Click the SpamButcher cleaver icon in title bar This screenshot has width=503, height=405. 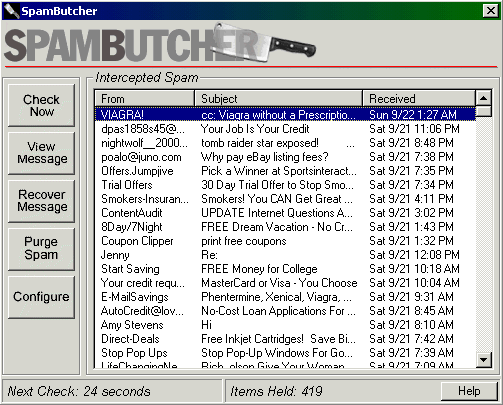(x=11, y=11)
